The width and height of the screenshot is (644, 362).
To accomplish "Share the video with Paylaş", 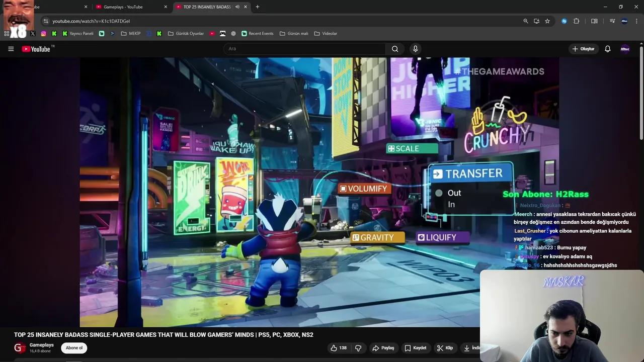I will [x=383, y=348].
